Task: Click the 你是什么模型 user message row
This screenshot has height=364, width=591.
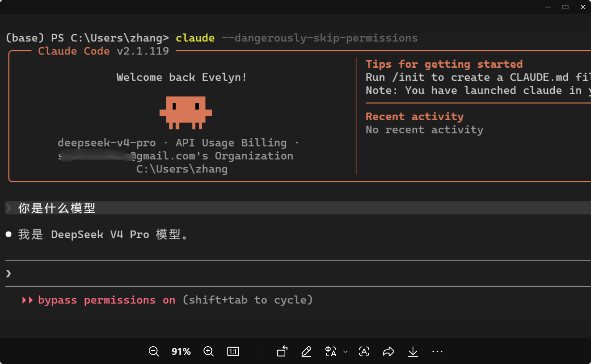Action: (x=57, y=208)
